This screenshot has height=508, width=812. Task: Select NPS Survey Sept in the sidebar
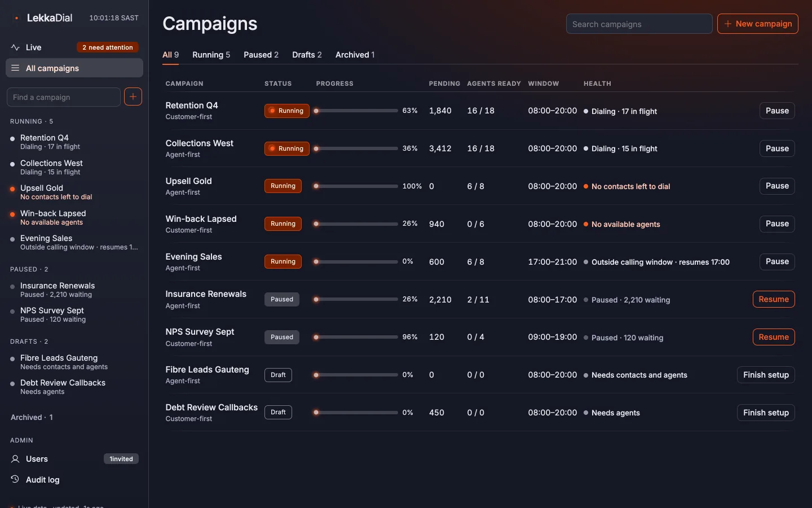click(x=74, y=314)
